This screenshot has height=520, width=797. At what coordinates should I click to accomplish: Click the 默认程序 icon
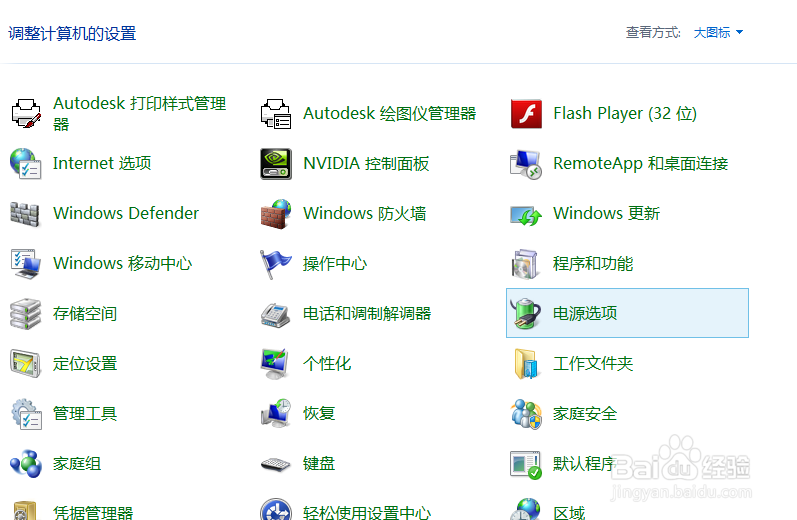pos(526,464)
